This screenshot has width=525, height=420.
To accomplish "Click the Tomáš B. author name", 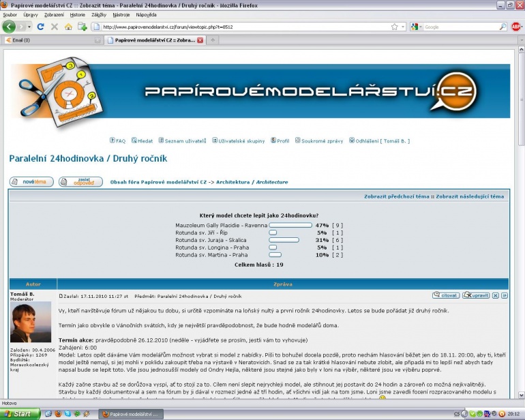I will click(x=22, y=294).
